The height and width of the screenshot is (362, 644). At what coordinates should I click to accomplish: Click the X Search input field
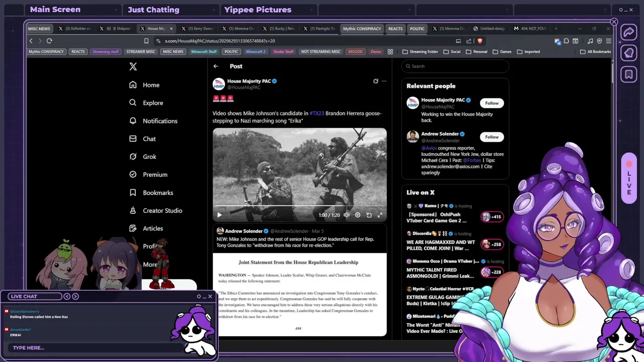click(455, 66)
